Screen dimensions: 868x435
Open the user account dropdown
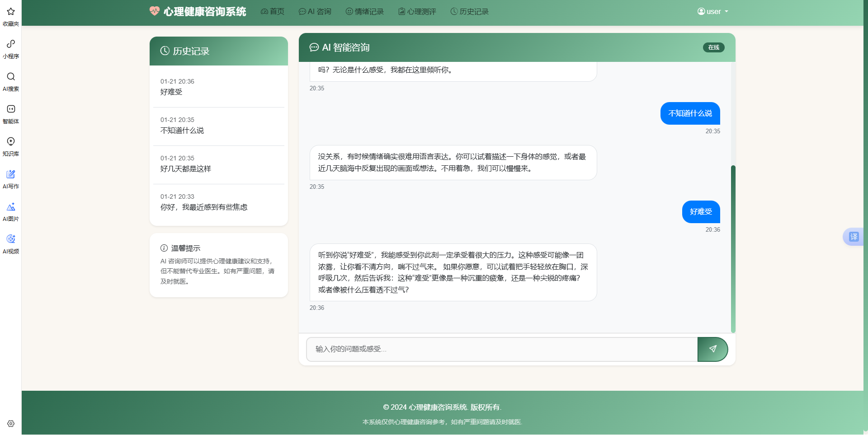[x=712, y=11]
